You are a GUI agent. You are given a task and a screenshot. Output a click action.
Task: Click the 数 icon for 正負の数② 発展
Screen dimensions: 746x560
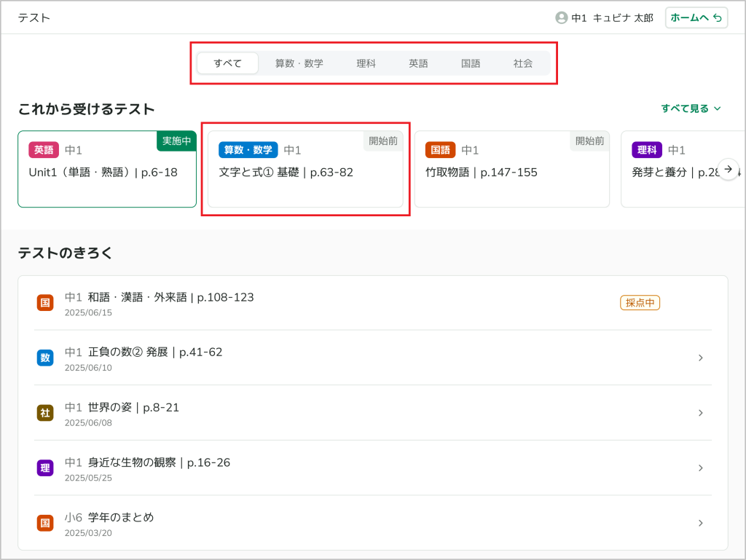(x=45, y=358)
